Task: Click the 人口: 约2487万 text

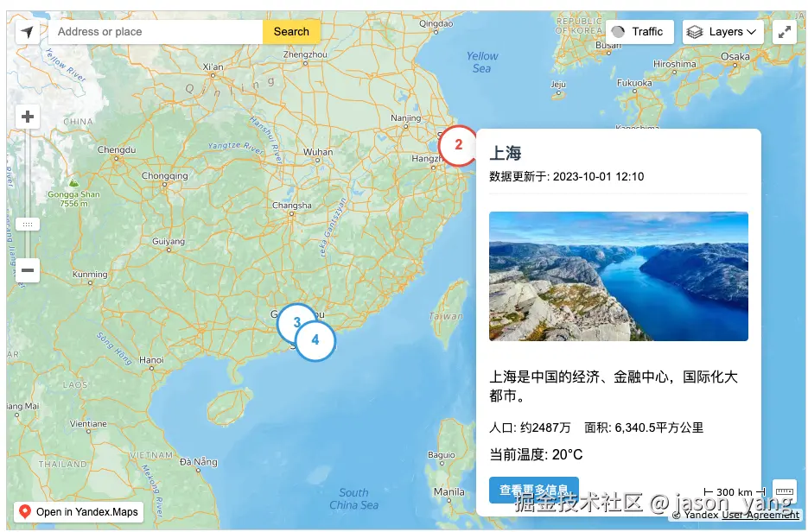Action: (530, 427)
